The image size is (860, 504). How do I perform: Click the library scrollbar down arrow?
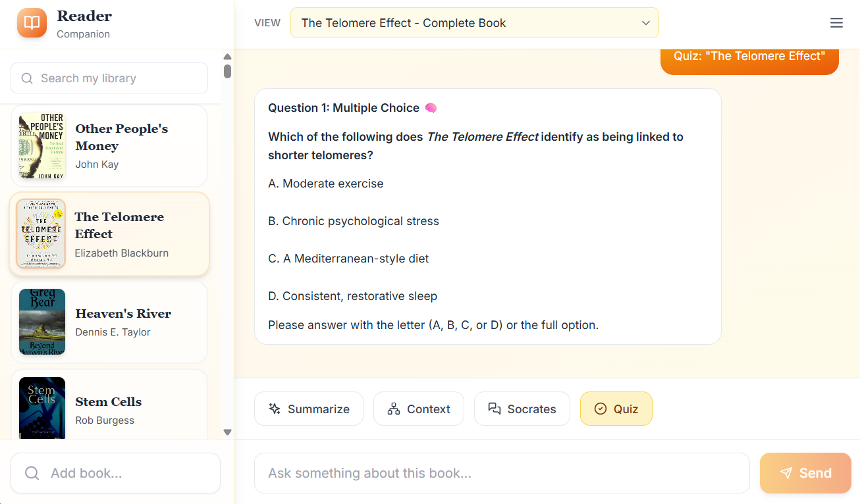click(227, 432)
